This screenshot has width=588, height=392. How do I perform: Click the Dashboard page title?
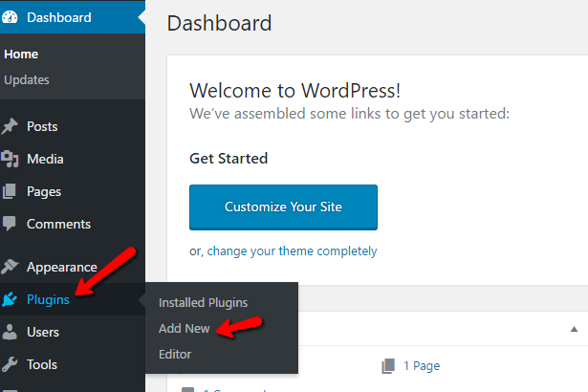coord(219,23)
